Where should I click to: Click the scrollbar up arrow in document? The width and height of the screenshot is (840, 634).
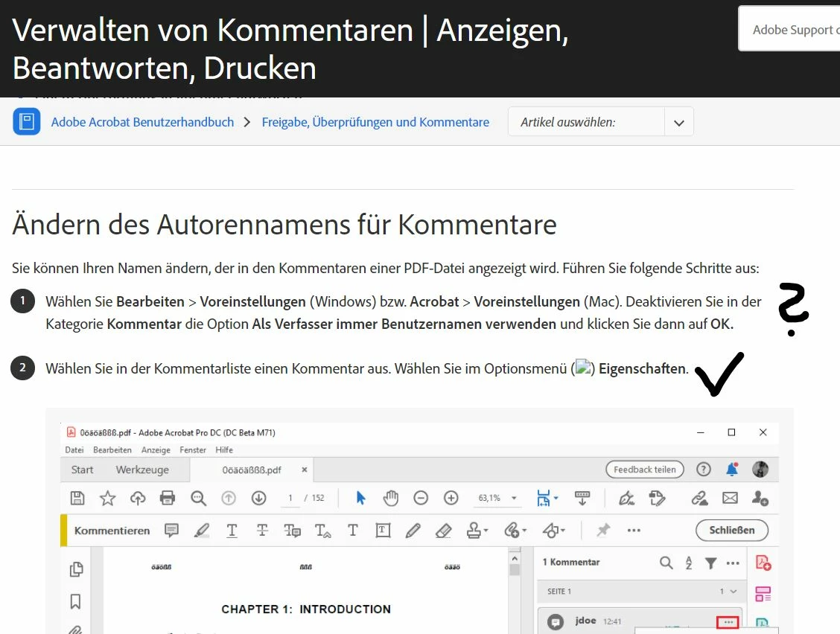(515, 558)
